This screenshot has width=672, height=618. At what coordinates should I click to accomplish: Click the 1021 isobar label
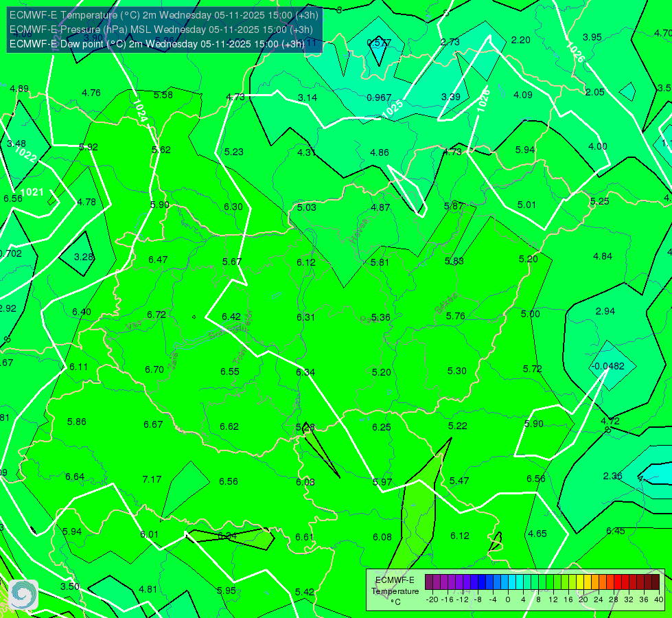32,192
